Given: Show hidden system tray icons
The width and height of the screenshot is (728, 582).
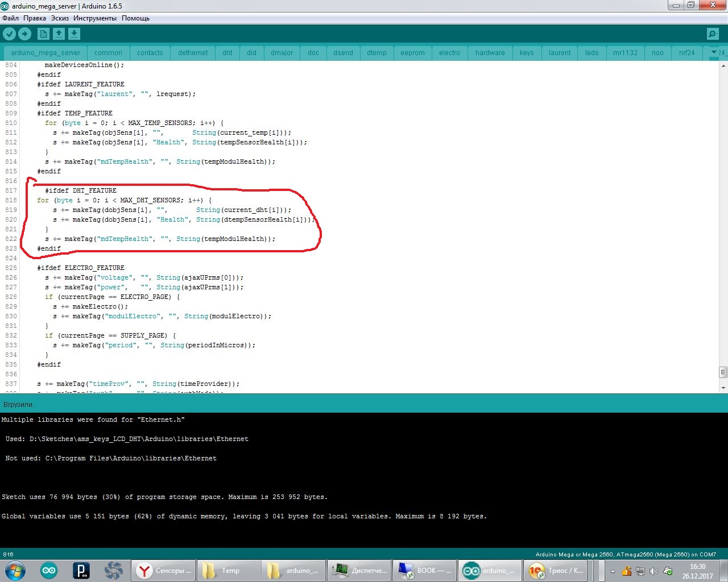Looking at the screenshot, I should [x=613, y=571].
